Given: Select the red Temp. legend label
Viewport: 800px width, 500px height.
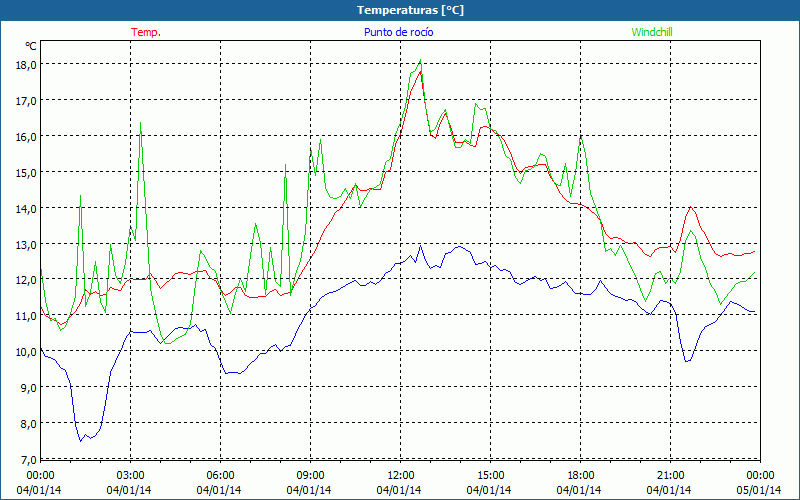Looking at the screenshot, I should click(146, 32).
